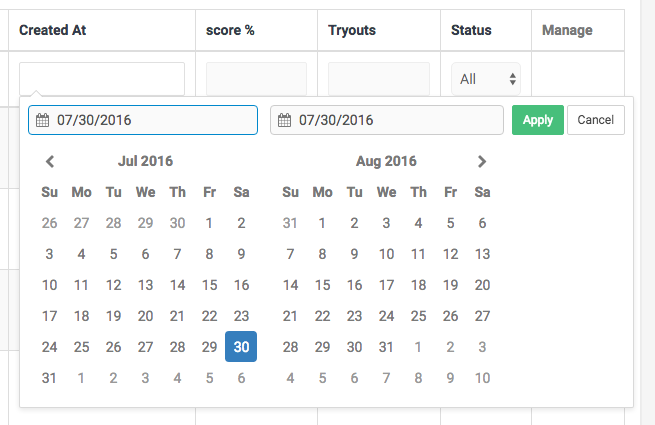The height and width of the screenshot is (425, 655).
Task: Select August 3 in Aug 2016
Action: coord(386,223)
